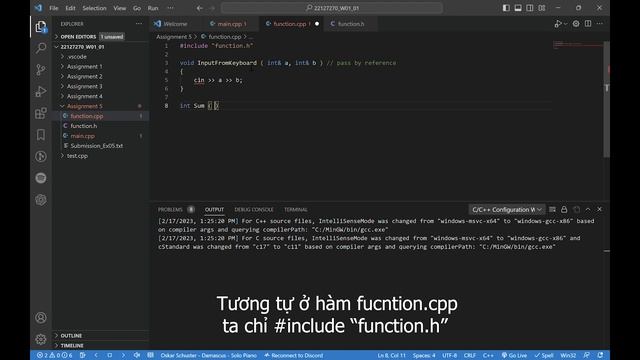Toggle output scroll lock

(564, 209)
